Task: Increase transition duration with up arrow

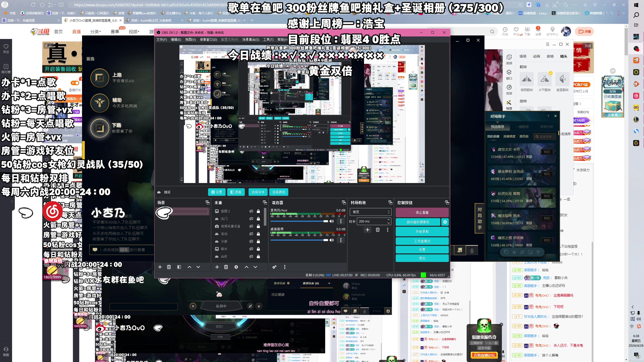Action: coord(389,220)
